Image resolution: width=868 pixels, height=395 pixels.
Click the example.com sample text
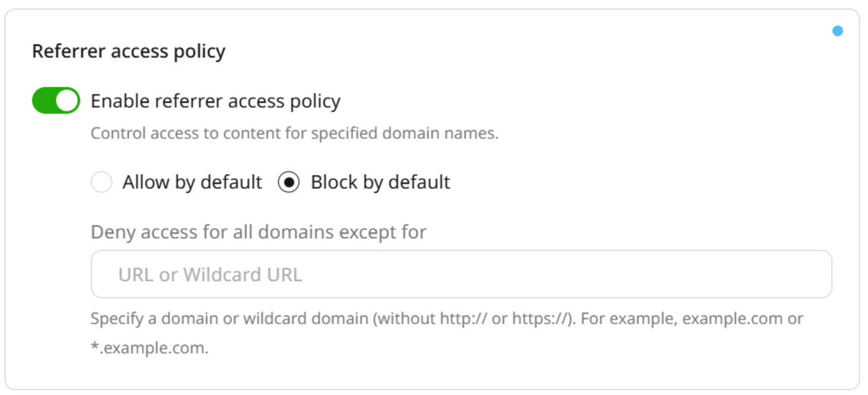point(733,319)
